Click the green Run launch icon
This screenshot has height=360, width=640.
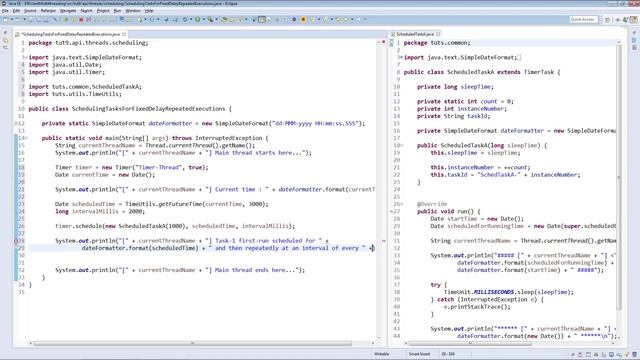click(198, 19)
